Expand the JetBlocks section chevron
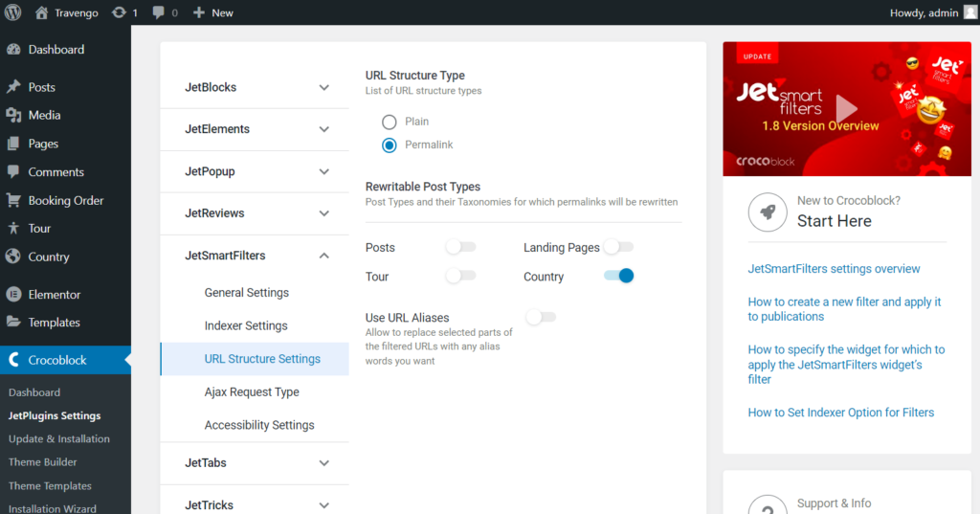 click(x=323, y=87)
